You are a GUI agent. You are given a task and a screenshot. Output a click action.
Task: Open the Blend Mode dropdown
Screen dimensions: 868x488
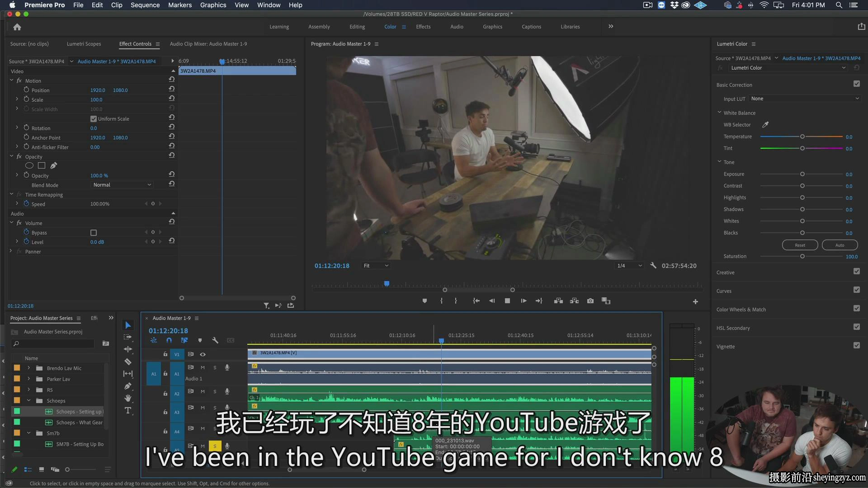point(122,185)
